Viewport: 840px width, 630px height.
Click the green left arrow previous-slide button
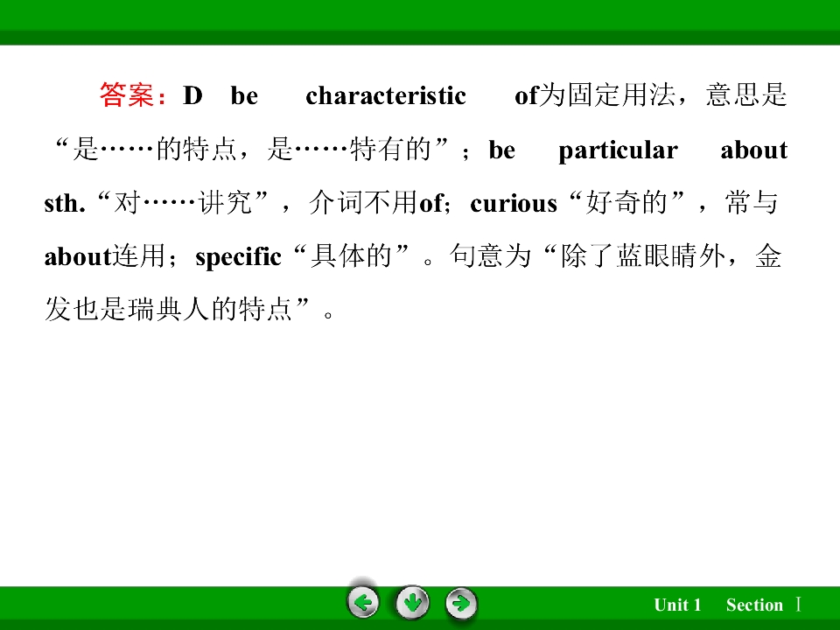coord(364,603)
